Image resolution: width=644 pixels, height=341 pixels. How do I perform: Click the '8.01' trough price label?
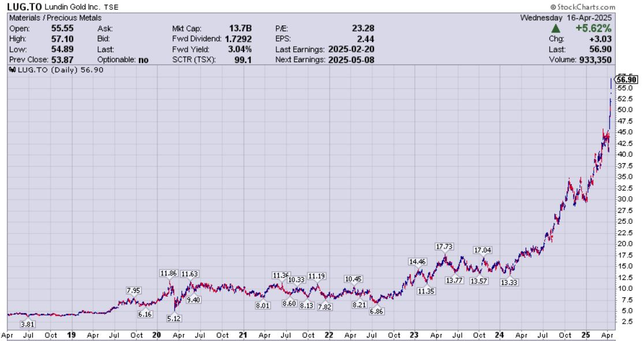[263, 306]
